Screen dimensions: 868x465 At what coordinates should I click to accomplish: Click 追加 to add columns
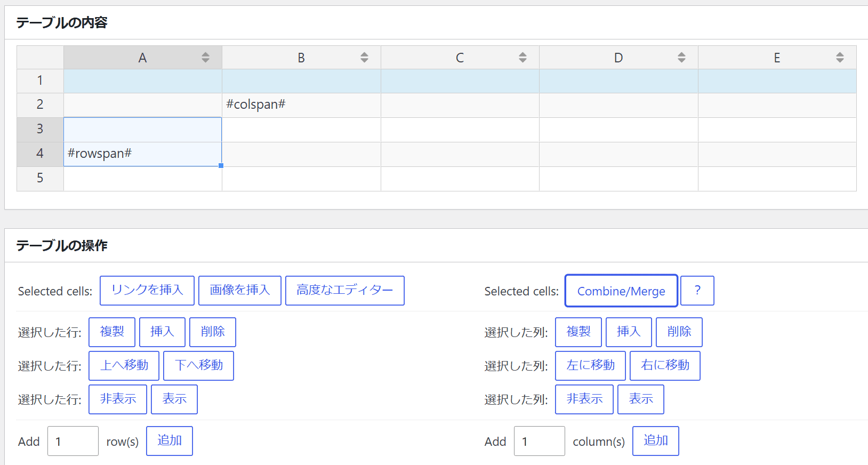[655, 441]
